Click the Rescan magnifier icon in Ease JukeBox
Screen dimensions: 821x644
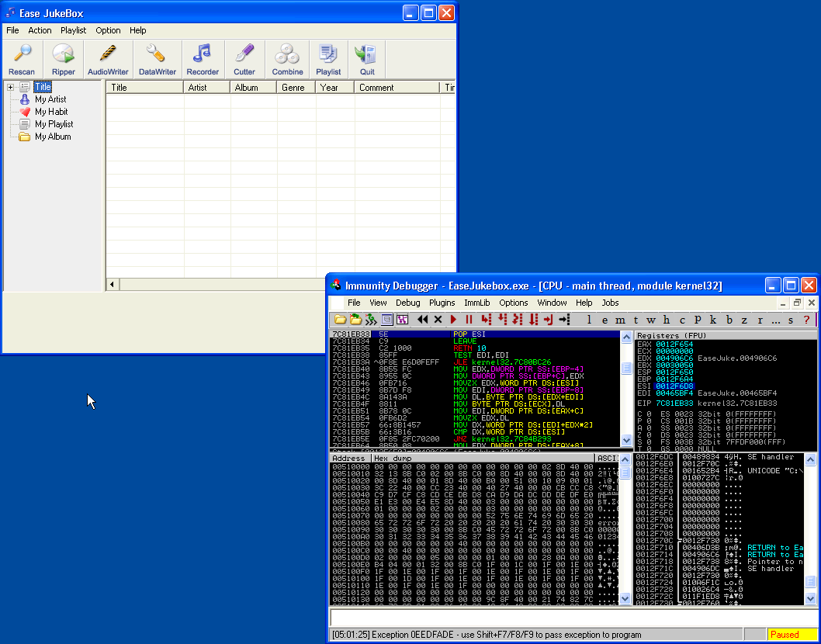tap(22, 54)
